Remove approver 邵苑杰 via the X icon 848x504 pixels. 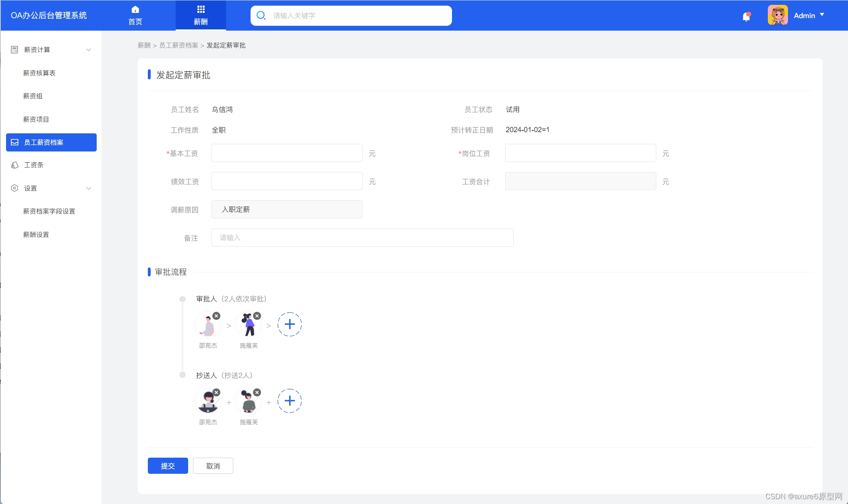click(217, 316)
